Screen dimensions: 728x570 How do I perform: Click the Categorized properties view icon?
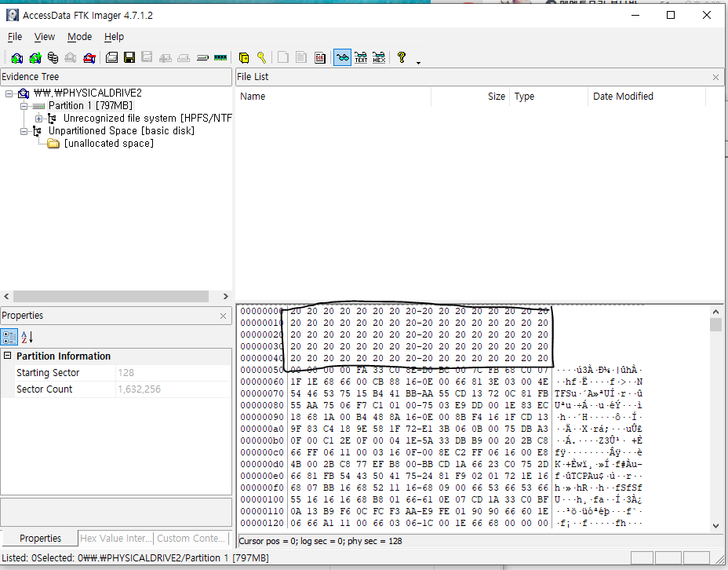[9, 338]
